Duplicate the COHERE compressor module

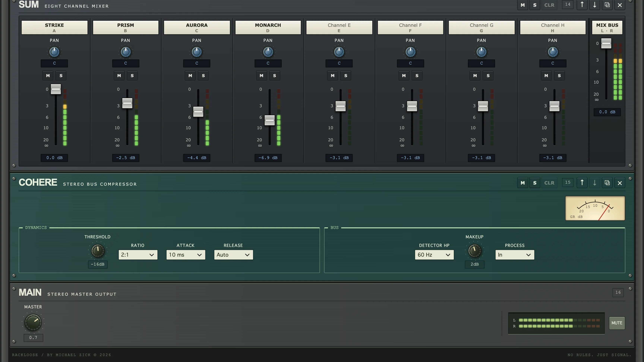point(607,183)
